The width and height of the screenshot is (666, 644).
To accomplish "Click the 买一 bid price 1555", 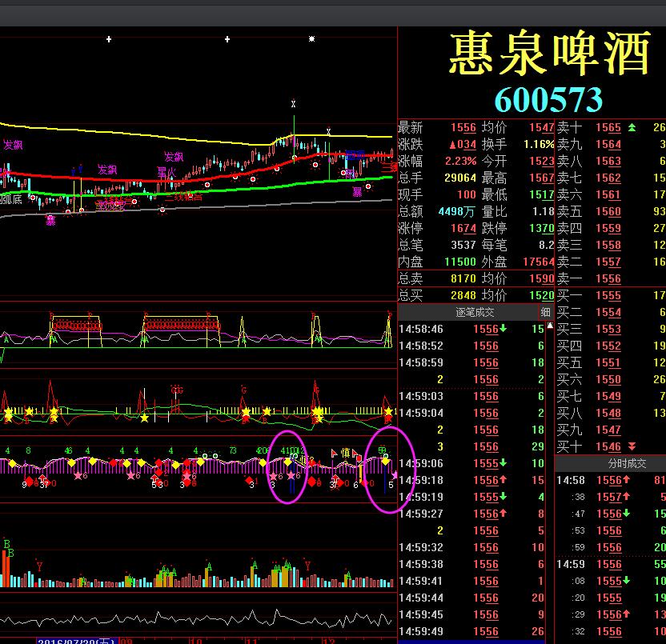I will (608, 295).
